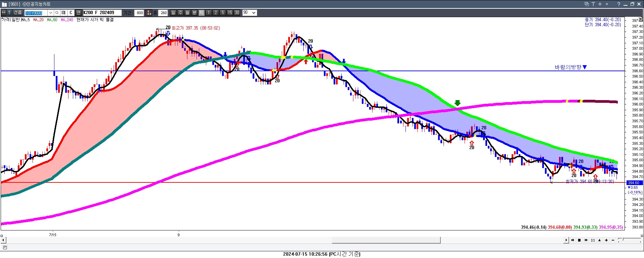Click the 선옵 futures/options selector
Image resolution: width=644 pixels, height=258 pixels.
click(18, 12)
